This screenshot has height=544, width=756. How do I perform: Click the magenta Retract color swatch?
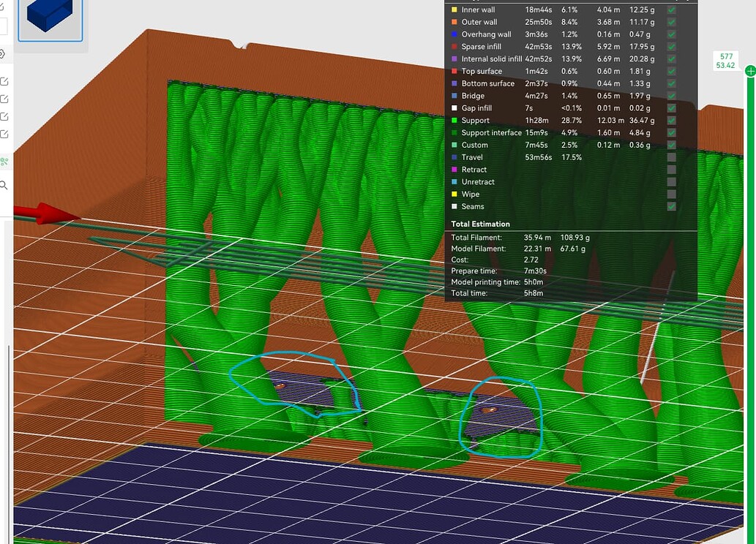point(454,170)
